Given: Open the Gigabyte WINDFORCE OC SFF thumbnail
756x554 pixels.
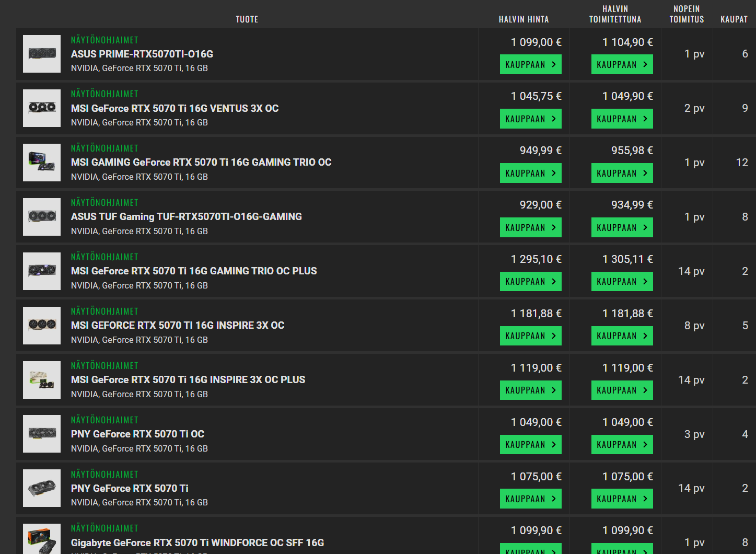Looking at the screenshot, I should 42,539.
